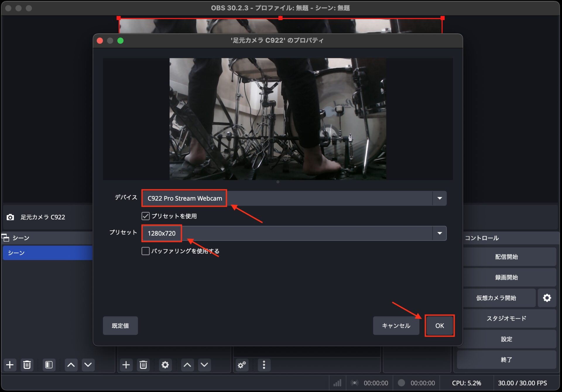Click the camera preview in properties dialog
This screenshot has width=562, height=392.
277,119
